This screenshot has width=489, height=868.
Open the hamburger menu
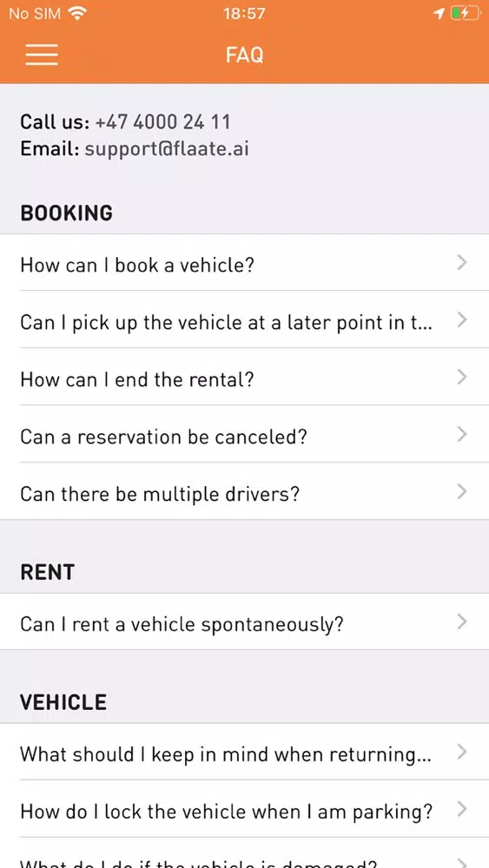tap(42, 54)
